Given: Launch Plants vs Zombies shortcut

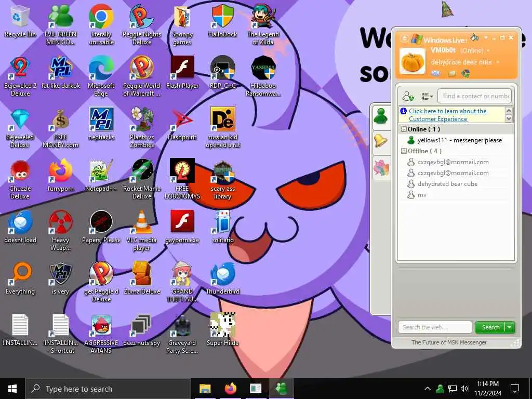Looking at the screenshot, I should pyautogui.click(x=142, y=128).
